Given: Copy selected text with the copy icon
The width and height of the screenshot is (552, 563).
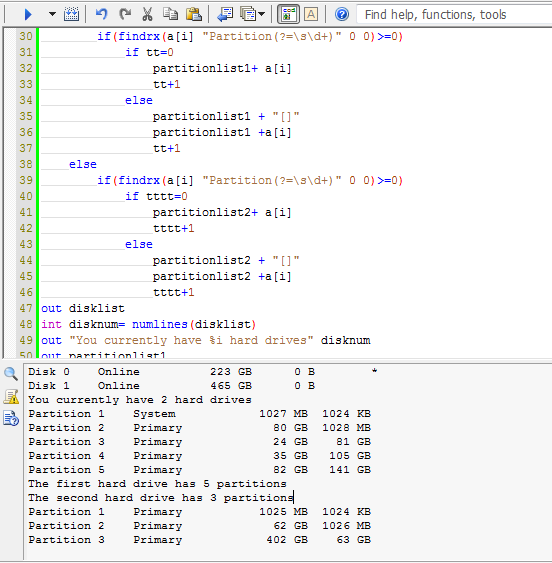Looking at the screenshot, I should (x=170, y=14).
